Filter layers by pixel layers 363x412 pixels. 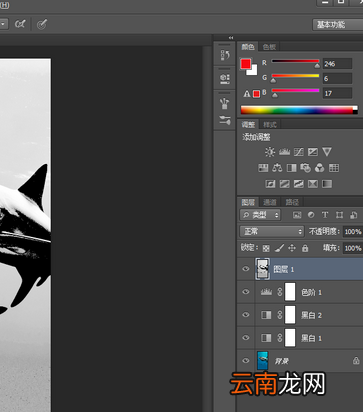pyautogui.click(x=297, y=215)
